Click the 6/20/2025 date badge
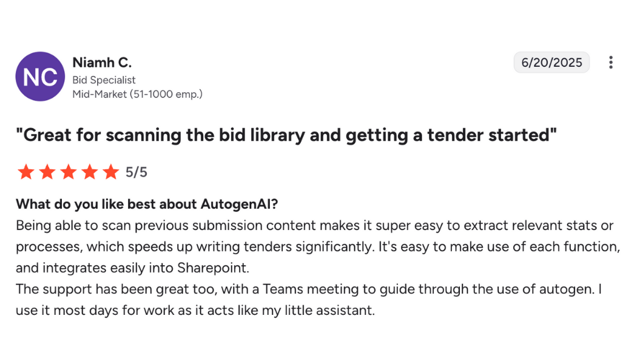637x364 pixels. coord(551,62)
